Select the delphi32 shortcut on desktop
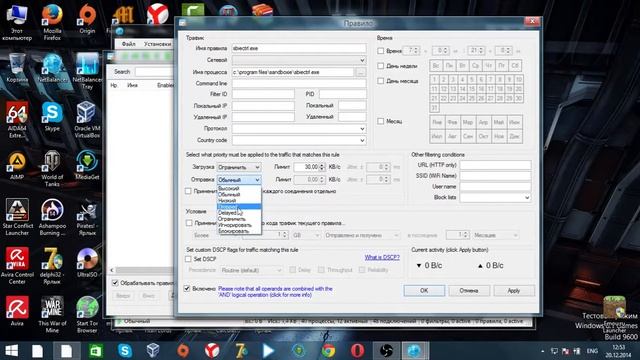Image resolution: width=640 pixels, height=360 pixels. [52, 266]
